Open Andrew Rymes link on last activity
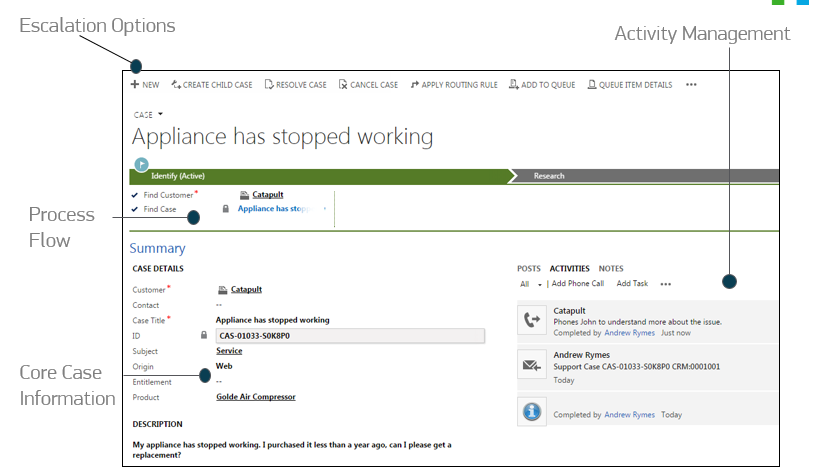Image resolution: width=814 pixels, height=475 pixels. tap(629, 414)
